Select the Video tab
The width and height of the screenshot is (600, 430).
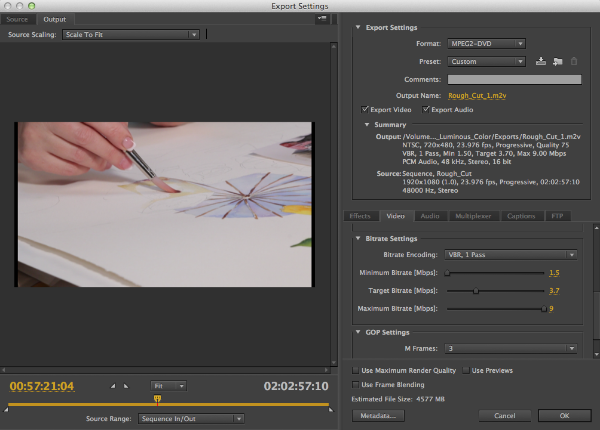396,216
